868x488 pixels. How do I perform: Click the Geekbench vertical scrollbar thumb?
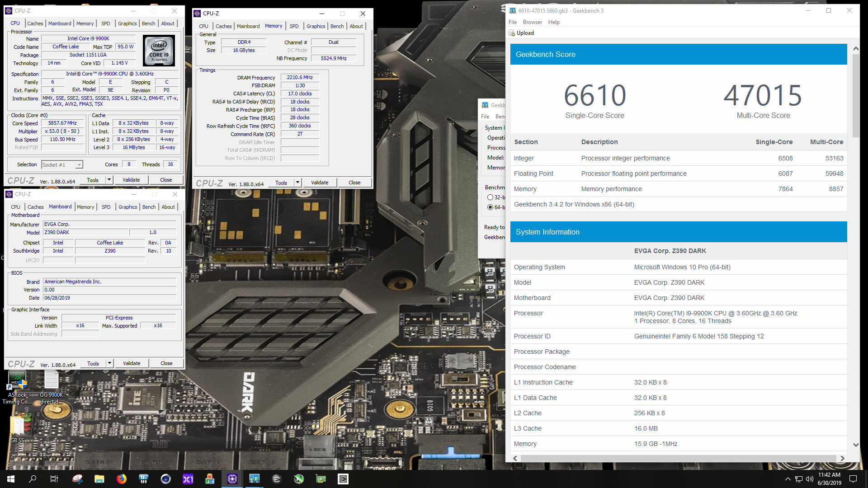point(855,95)
